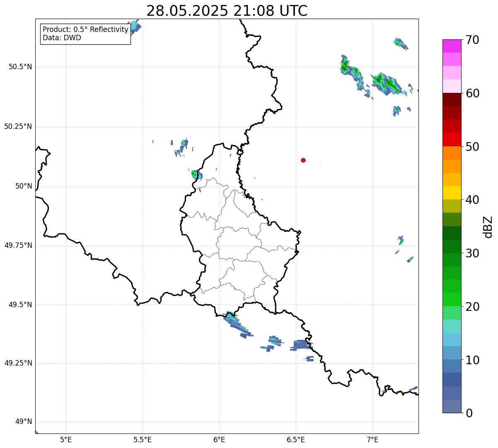
Task: Click the '49.75°N' latitude label
Action: (18, 245)
